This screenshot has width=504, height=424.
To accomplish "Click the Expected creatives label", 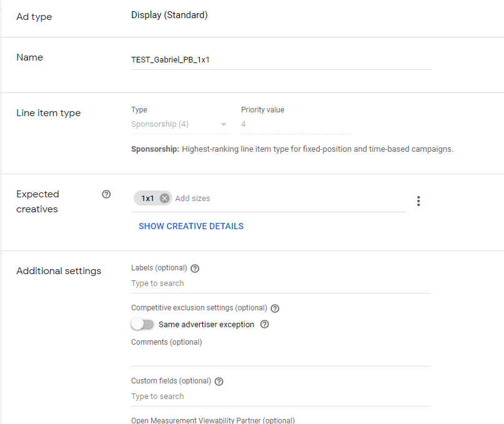I will click(37, 202).
